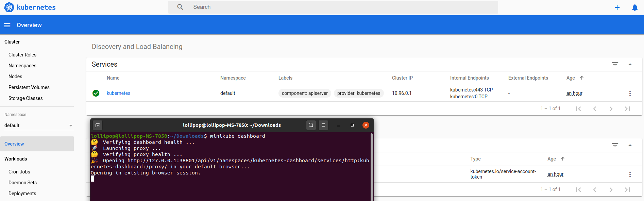
Task: Click the plus create resource icon
Action: [617, 7]
